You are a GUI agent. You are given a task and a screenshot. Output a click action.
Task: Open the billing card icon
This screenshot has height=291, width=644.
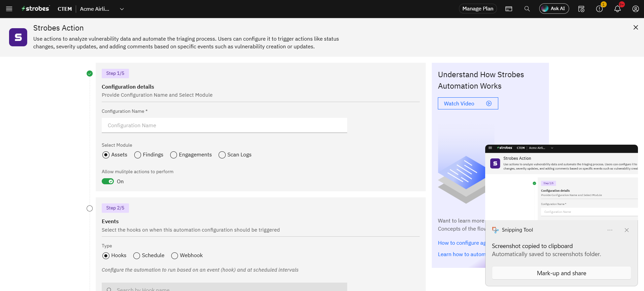pyautogui.click(x=509, y=9)
